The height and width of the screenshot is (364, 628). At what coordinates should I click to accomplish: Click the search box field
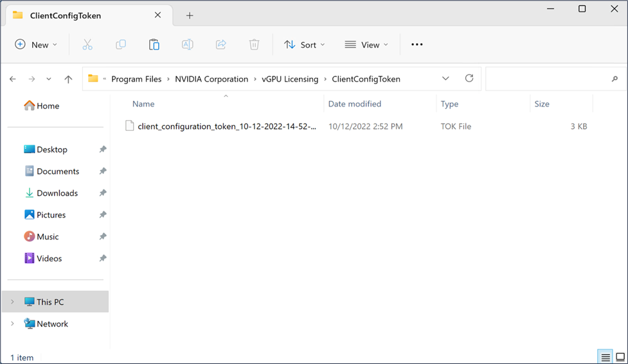555,79
